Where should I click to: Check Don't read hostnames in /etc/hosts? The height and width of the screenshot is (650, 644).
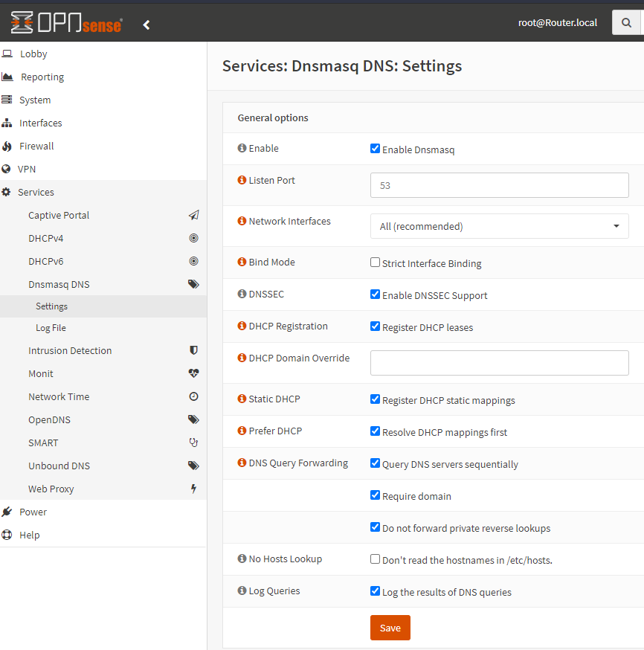[x=375, y=559]
